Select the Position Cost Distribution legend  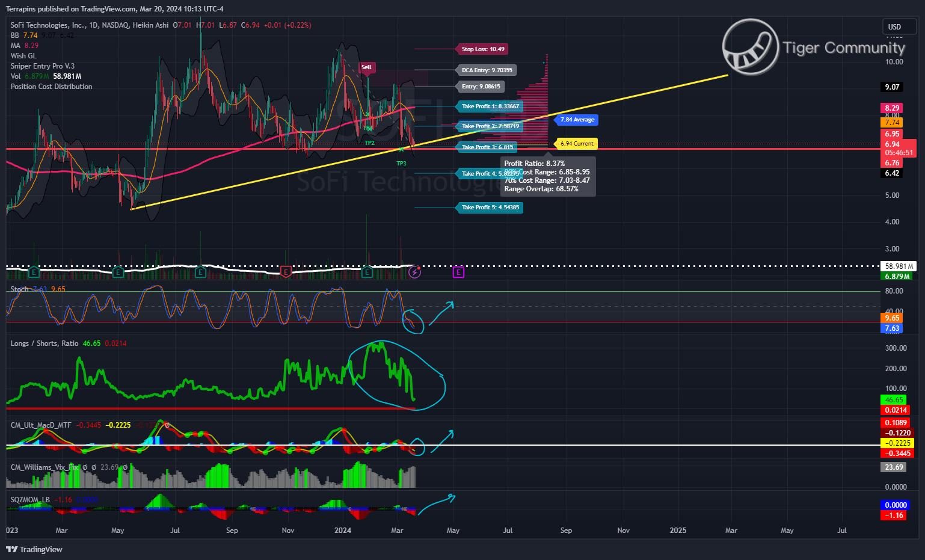[x=51, y=87]
